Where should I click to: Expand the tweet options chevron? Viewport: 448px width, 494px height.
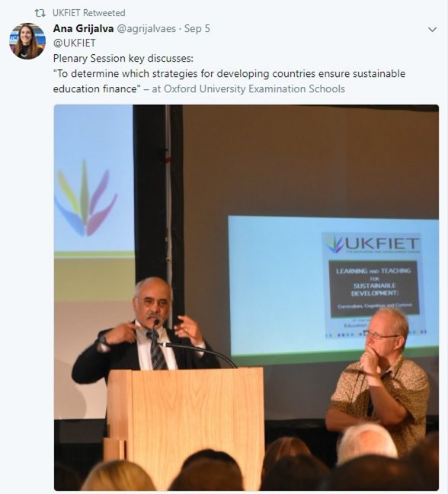click(432, 30)
